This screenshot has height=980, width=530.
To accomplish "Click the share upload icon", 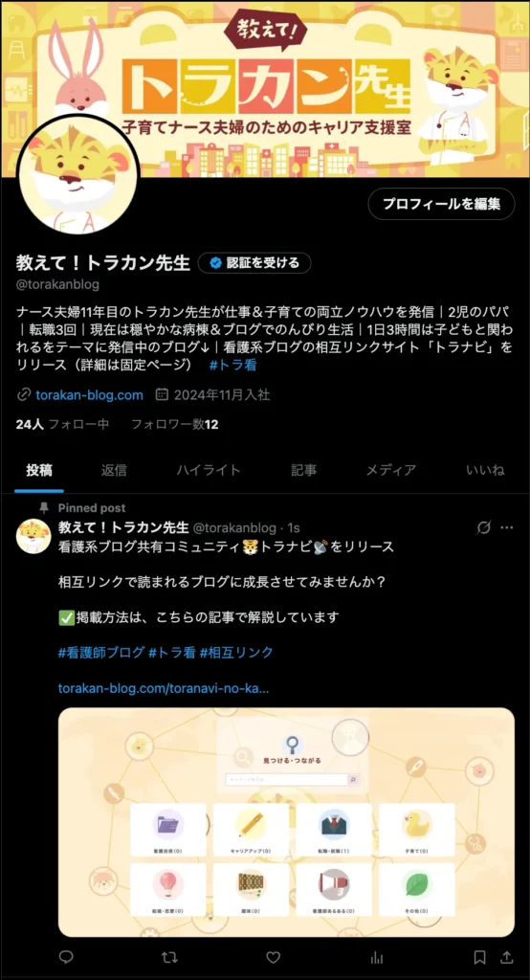I will [x=507, y=957].
